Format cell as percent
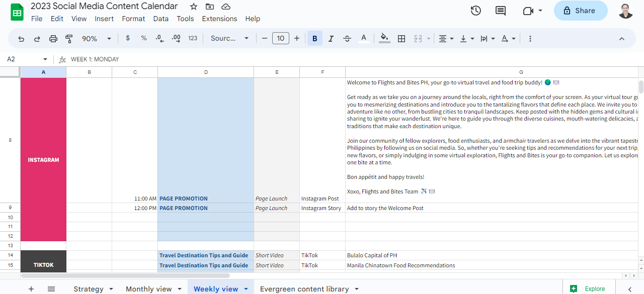This screenshot has height=294, width=644. [x=144, y=38]
